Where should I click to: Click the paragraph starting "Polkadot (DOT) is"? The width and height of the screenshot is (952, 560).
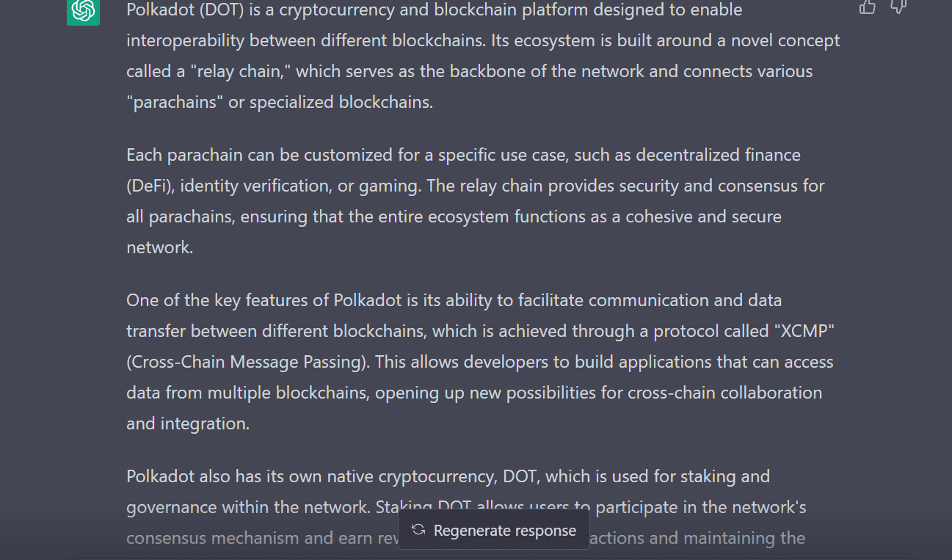483,56
